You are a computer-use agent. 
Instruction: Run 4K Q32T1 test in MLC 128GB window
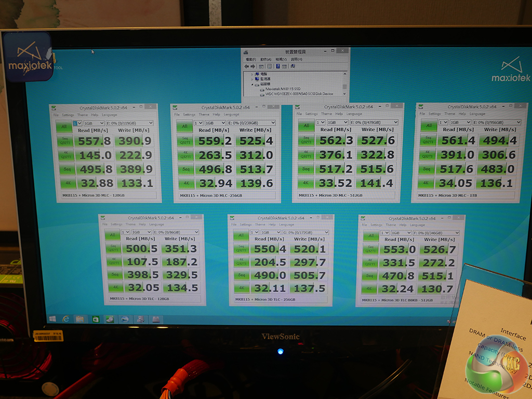[x=66, y=155]
